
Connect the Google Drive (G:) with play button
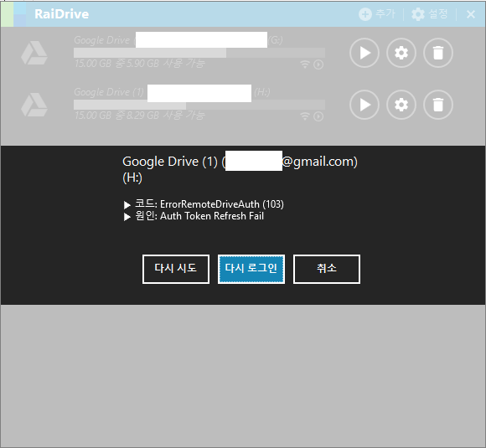(x=364, y=53)
